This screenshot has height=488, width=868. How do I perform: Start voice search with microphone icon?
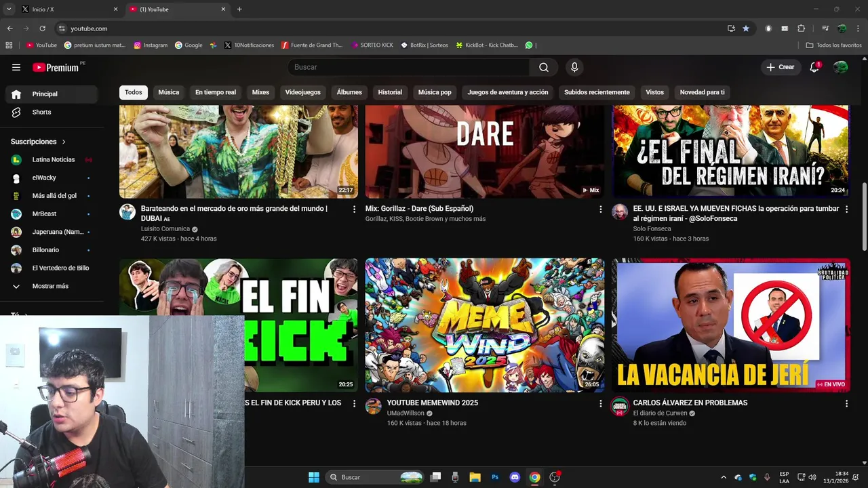click(x=574, y=67)
